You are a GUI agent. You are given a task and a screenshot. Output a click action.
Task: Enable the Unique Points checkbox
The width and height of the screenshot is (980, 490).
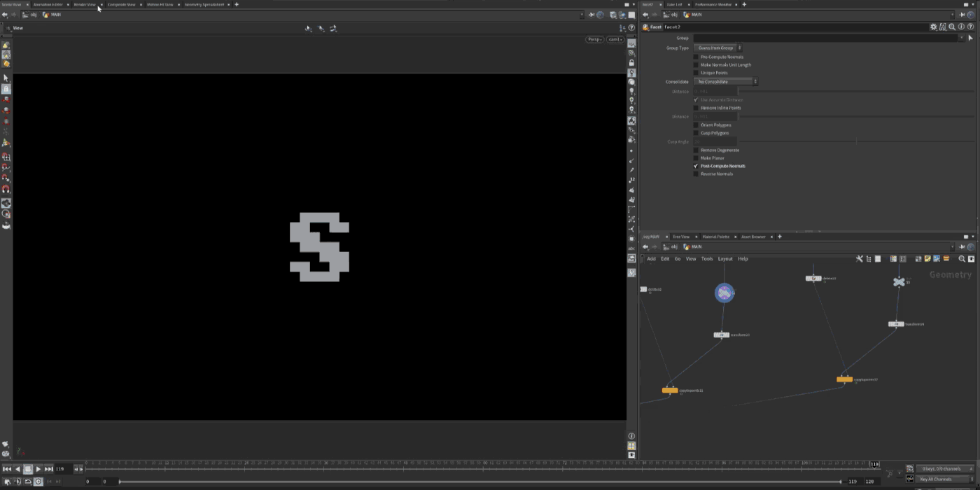click(x=696, y=73)
